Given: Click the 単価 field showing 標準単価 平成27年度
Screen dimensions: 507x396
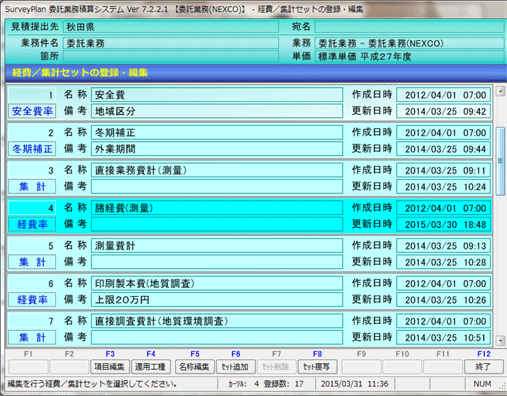Looking at the screenshot, I should pos(410,56).
